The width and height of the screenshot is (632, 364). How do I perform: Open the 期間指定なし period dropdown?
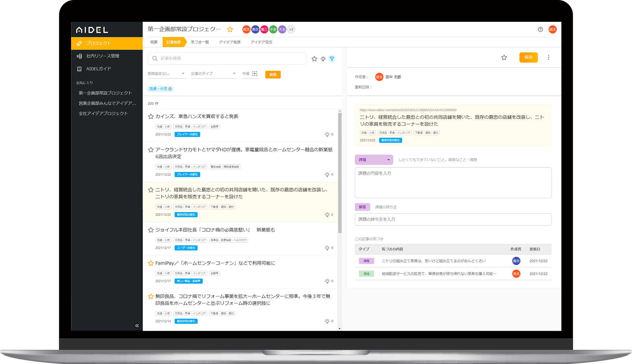tap(166, 73)
